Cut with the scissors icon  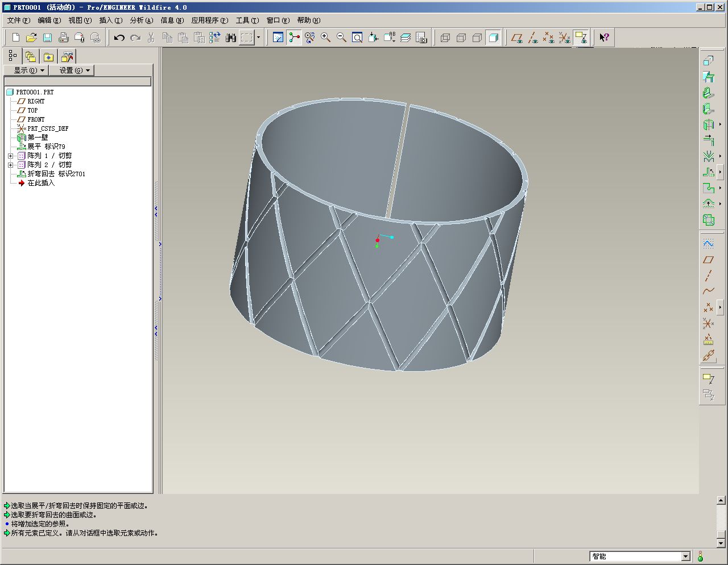point(151,38)
